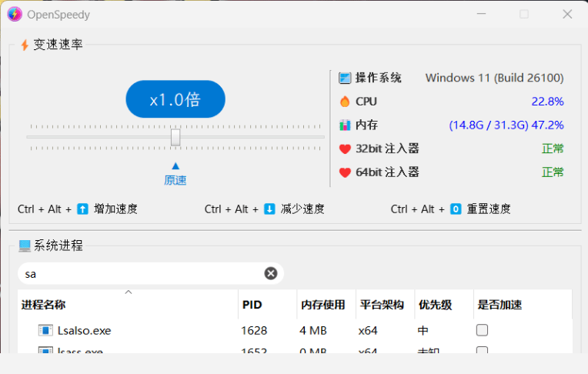The height and width of the screenshot is (374, 588).
Task: Click the lightning icon beside 变速速率
Action: [25, 45]
